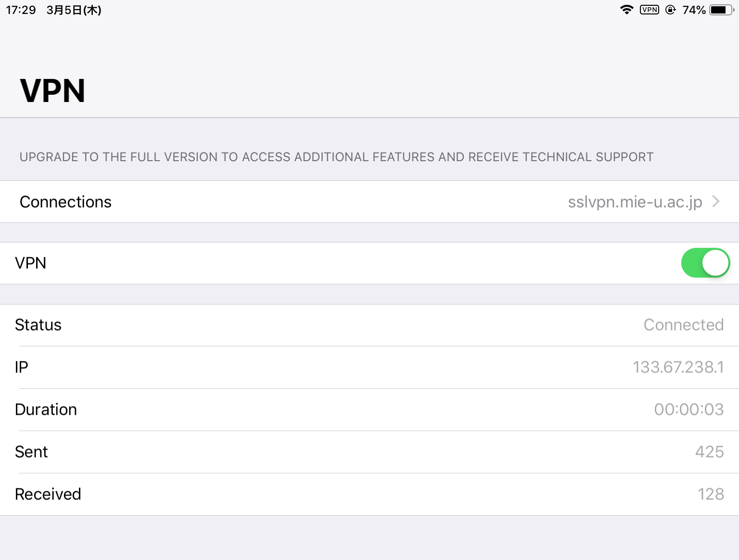Tap the rotation lock icon
Screen dimensions: 739x560
tap(671, 10)
